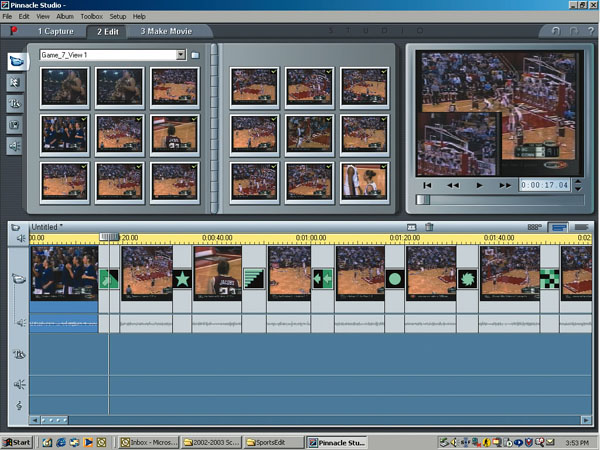
Task: Delete selected clip with trash can icon
Action: (x=429, y=228)
